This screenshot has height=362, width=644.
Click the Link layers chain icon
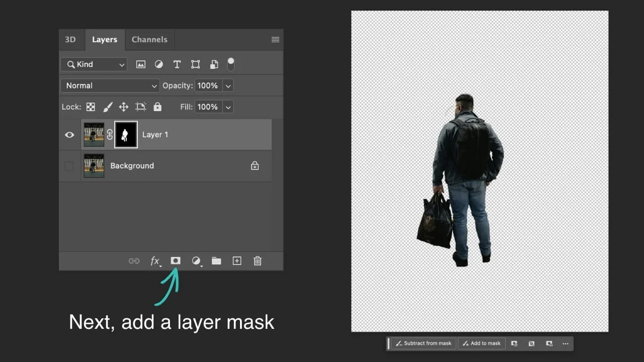[134, 260]
